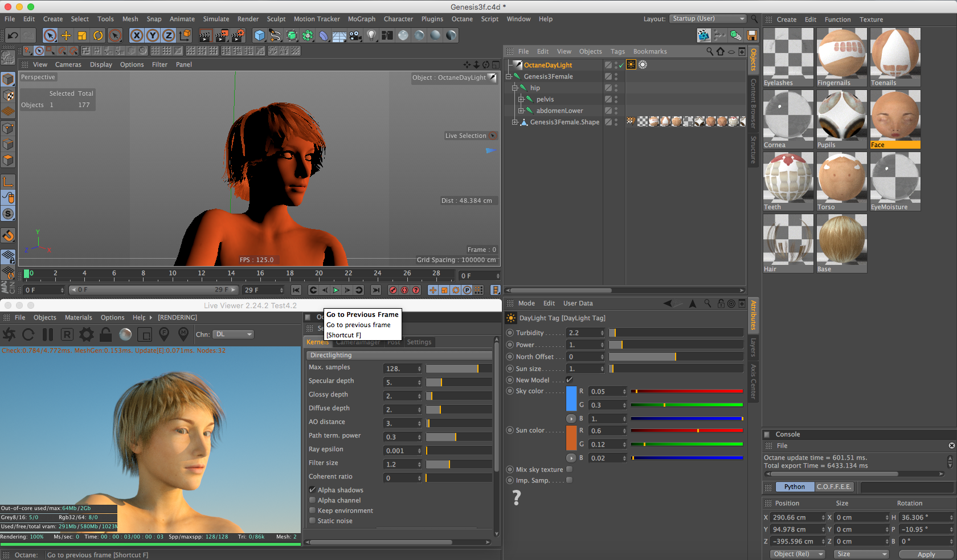The width and height of the screenshot is (957, 560).
Task: Pause rendering in the Live Viewer
Action: point(48,334)
